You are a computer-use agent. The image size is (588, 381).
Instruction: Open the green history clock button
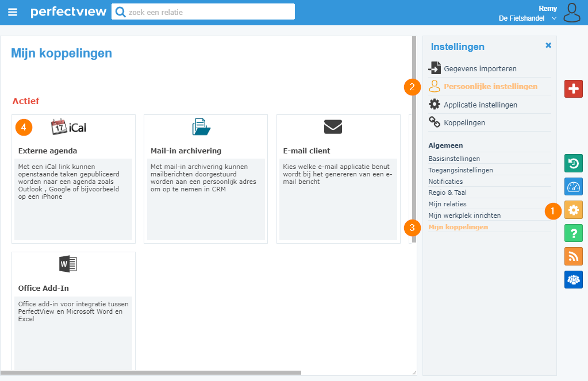coord(574,163)
